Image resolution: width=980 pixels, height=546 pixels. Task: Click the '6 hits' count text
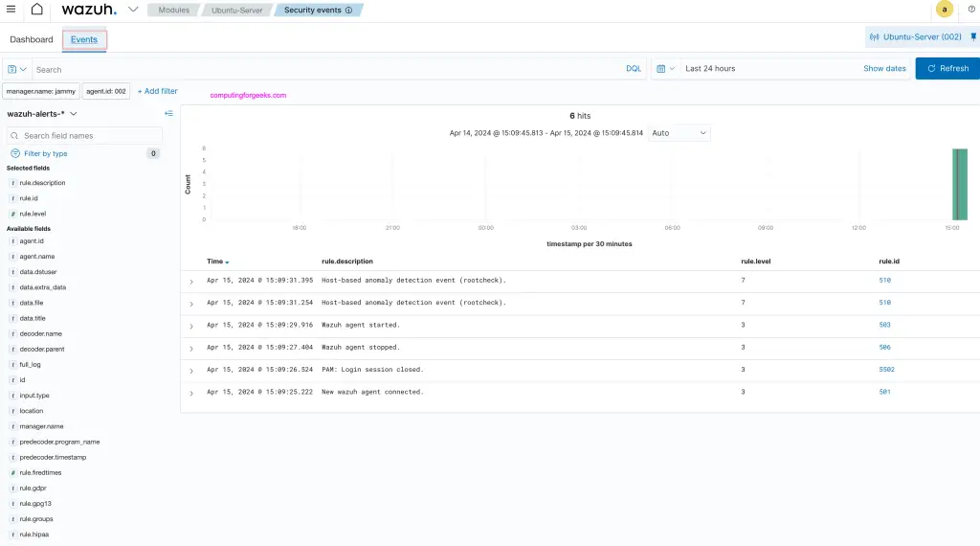(580, 116)
